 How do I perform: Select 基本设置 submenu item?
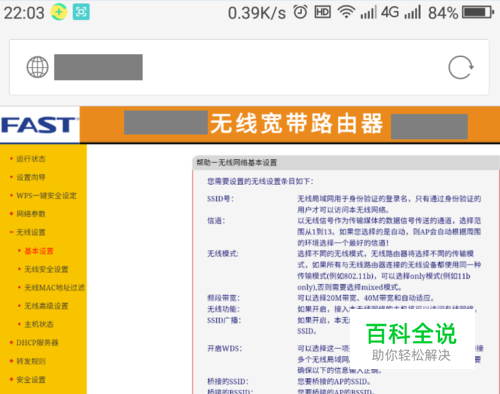[x=39, y=251]
